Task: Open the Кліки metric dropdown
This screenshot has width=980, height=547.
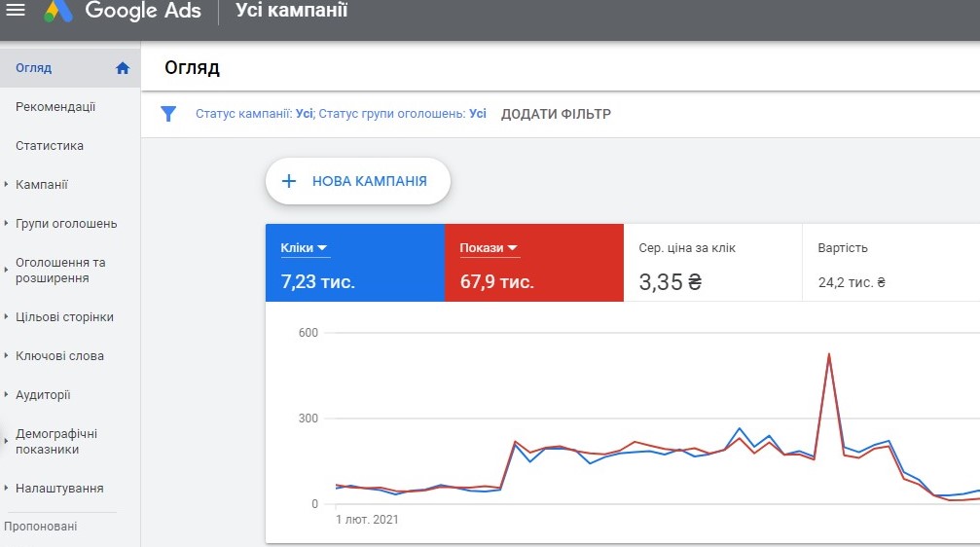Action: 321,248
